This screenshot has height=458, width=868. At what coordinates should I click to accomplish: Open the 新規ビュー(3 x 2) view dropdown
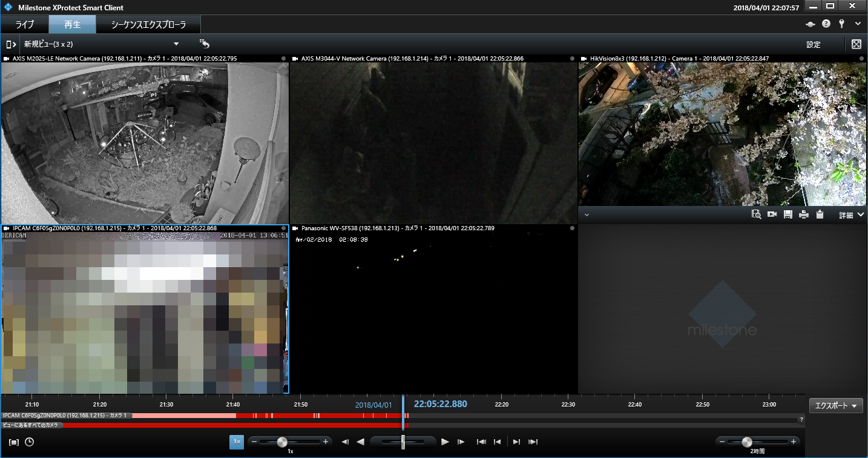click(x=100, y=44)
